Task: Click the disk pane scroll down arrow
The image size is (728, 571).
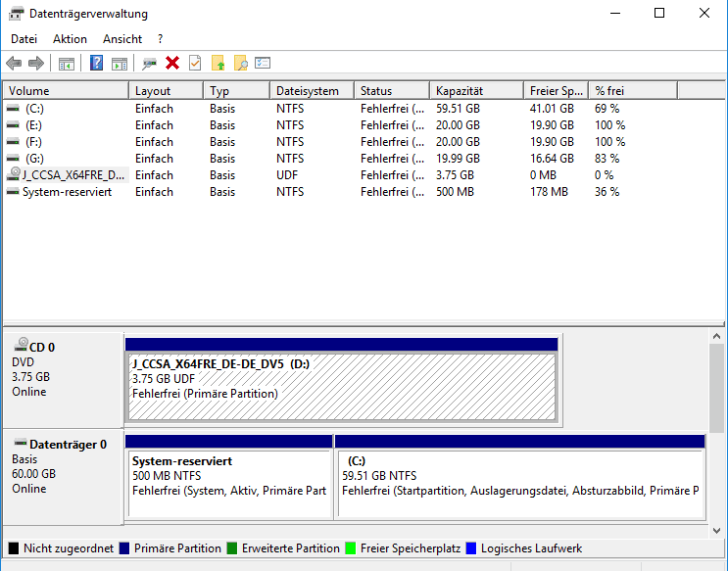Action: (716, 530)
